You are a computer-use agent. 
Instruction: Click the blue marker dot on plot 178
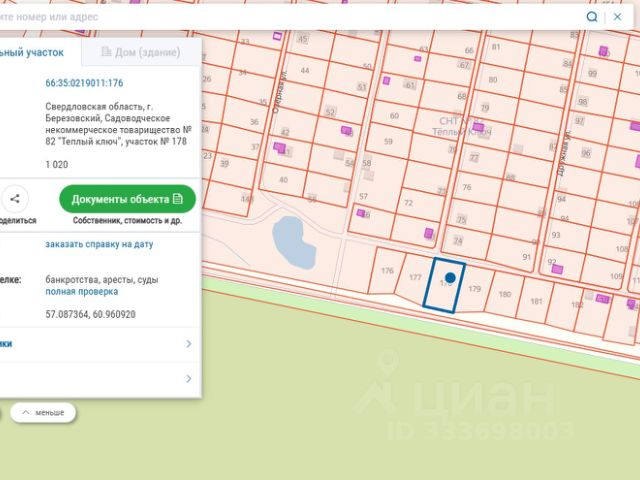click(450, 278)
